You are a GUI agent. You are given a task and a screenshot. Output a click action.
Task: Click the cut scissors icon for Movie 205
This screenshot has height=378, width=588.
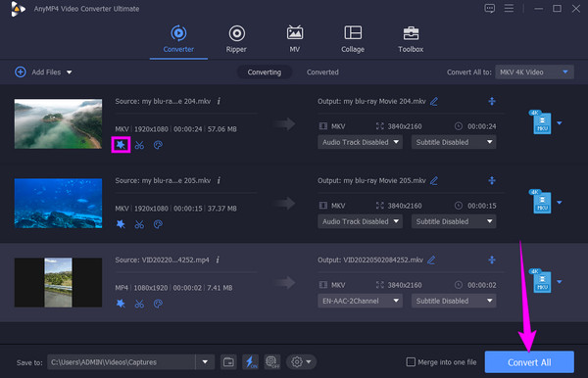click(139, 224)
